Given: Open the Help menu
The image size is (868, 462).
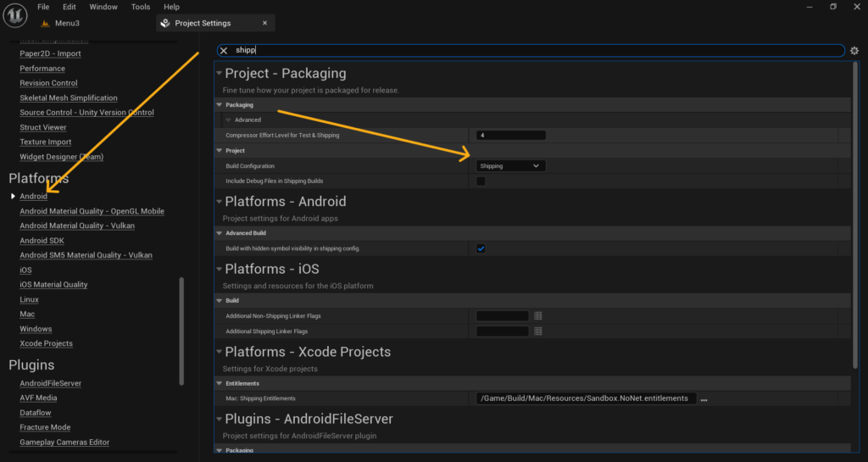Looking at the screenshot, I should [x=171, y=7].
